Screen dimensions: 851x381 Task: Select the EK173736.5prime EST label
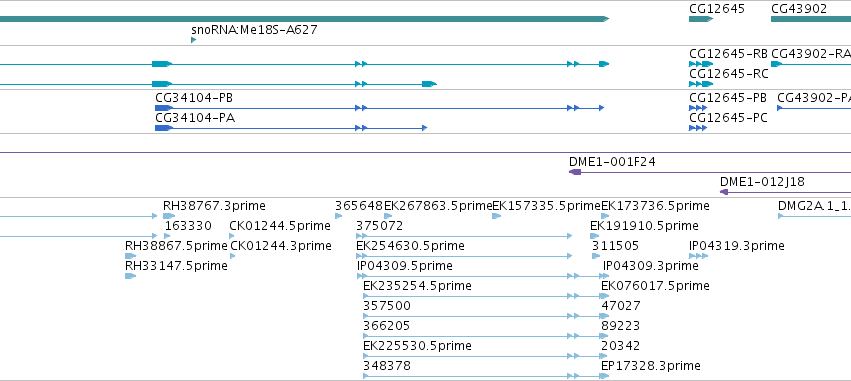pos(655,206)
